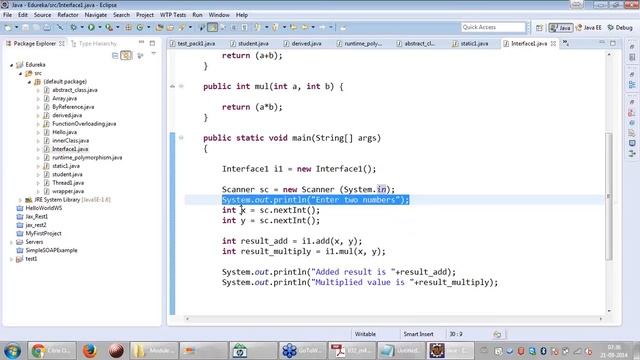Collapse the default package node
Viewport: 640px width, 360px height.
tap(29, 82)
